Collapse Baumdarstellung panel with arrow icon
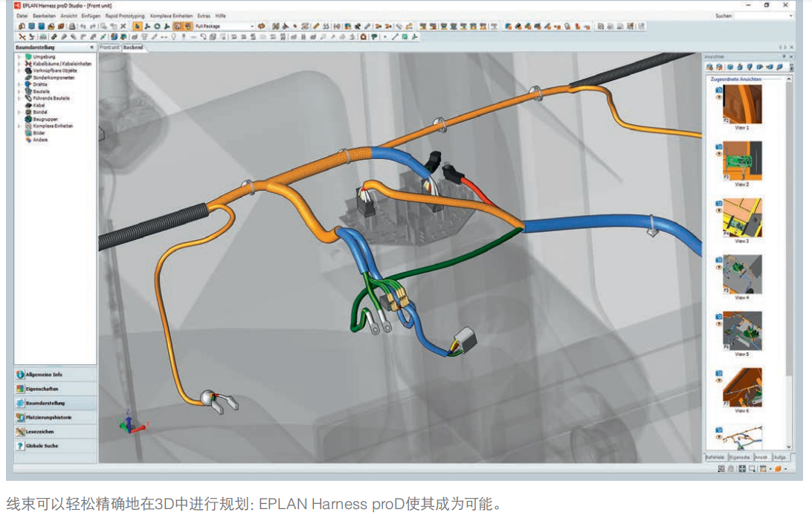 (91, 47)
